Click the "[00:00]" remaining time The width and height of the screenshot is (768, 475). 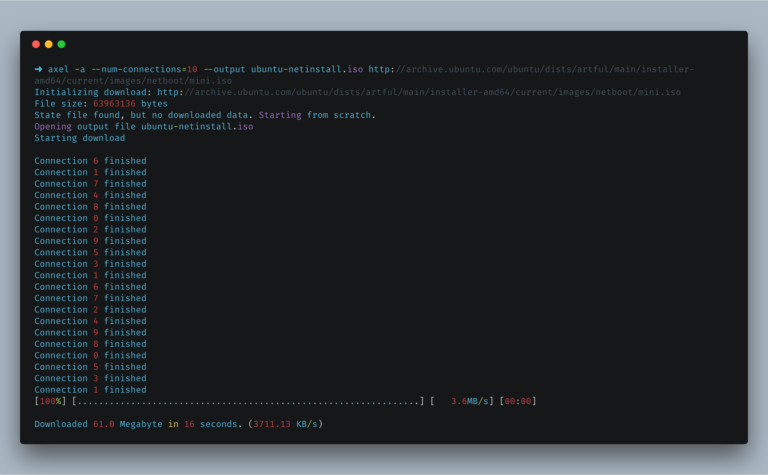click(518, 401)
